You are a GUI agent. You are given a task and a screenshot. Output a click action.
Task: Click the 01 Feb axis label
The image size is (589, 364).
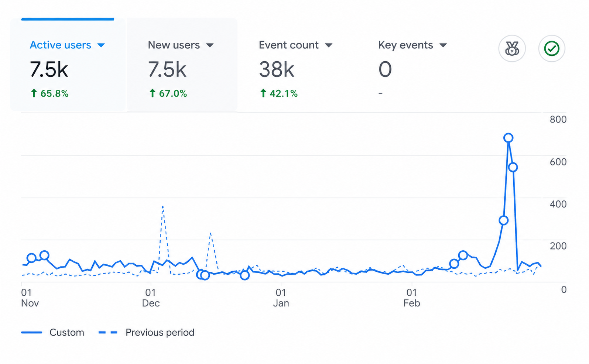tap(412, 298)
